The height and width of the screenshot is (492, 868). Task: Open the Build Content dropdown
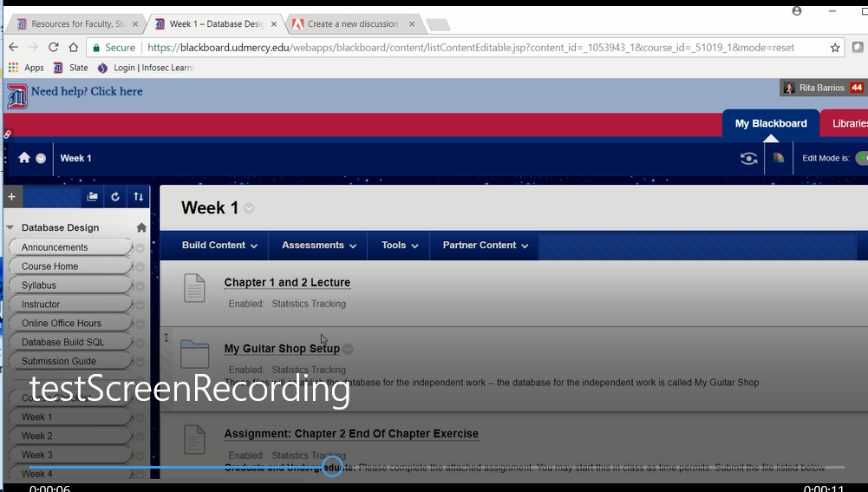click(x=219, y=246)
